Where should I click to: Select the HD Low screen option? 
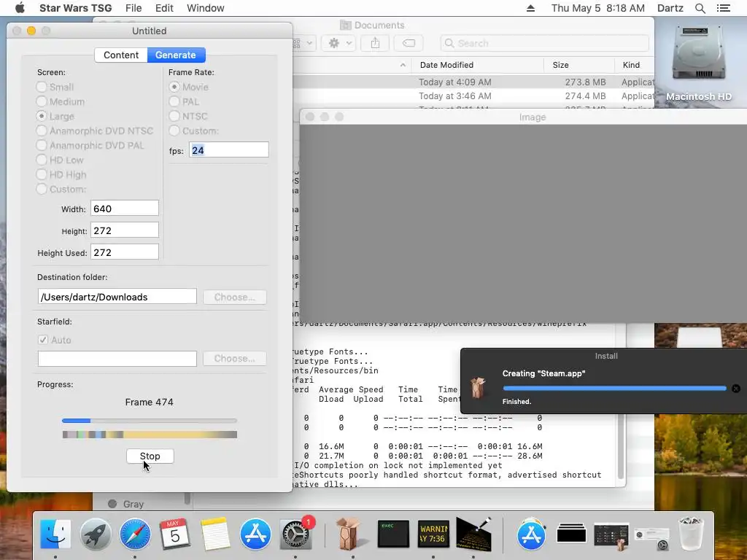click(42, 160)
